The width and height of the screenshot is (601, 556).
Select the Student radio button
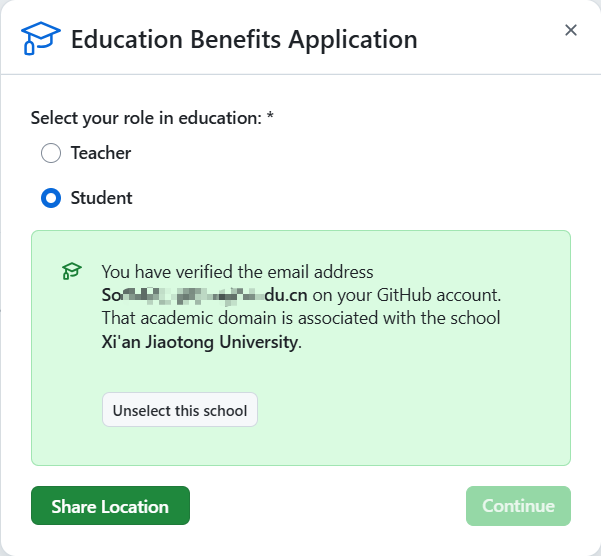51,198
